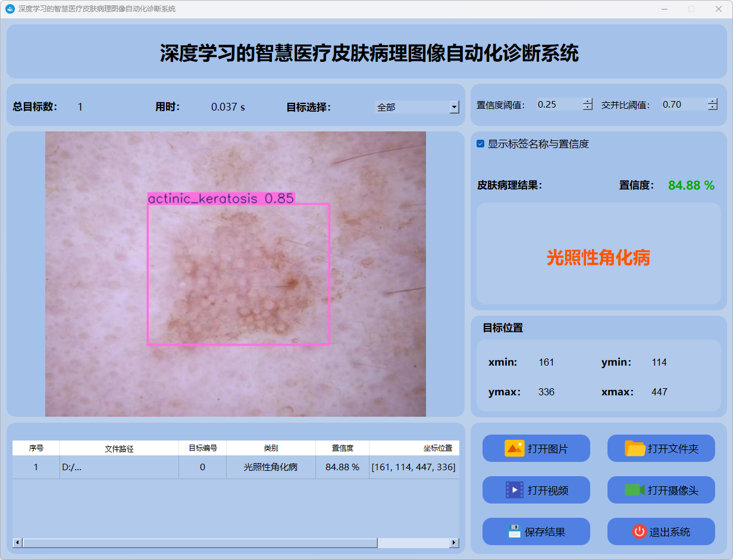This screenshot has height=560, width=733.
Task: Decrease the IoU threshold with down arrow
Action: [713, 108]
